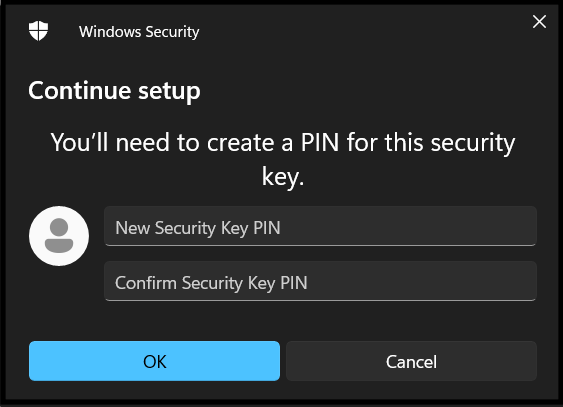Confirm with the OK button
This screenshot has width=563, height=407.
[x=154, y=361]
